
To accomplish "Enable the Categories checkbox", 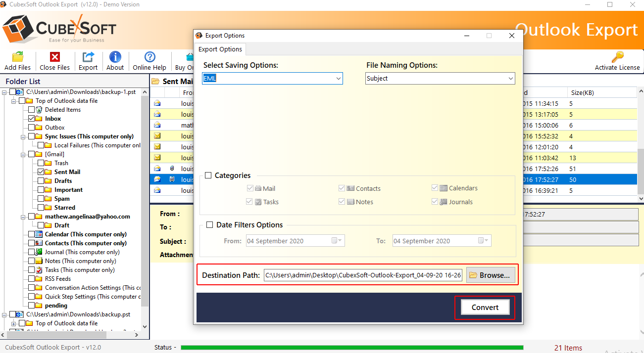I will click(208, 176).
